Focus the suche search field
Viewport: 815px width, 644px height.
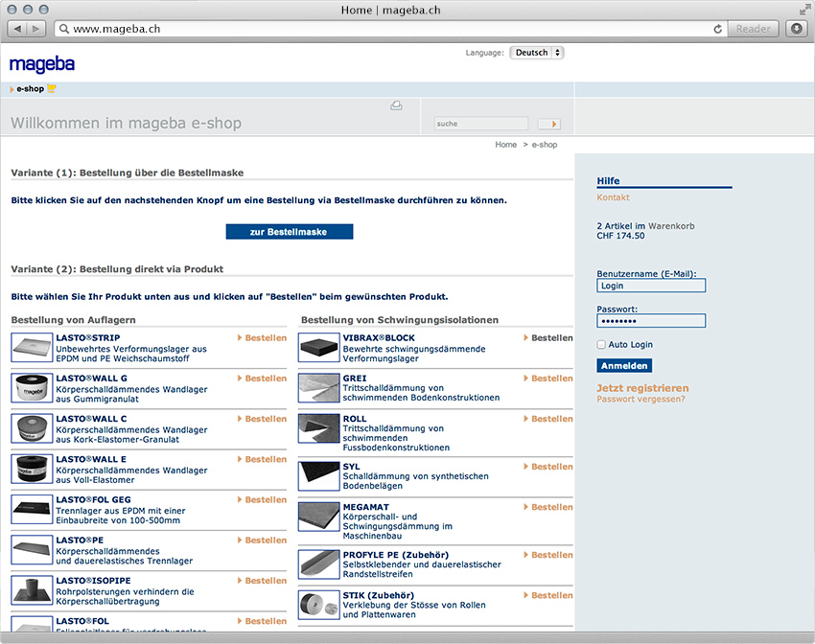tap(481, 124)
